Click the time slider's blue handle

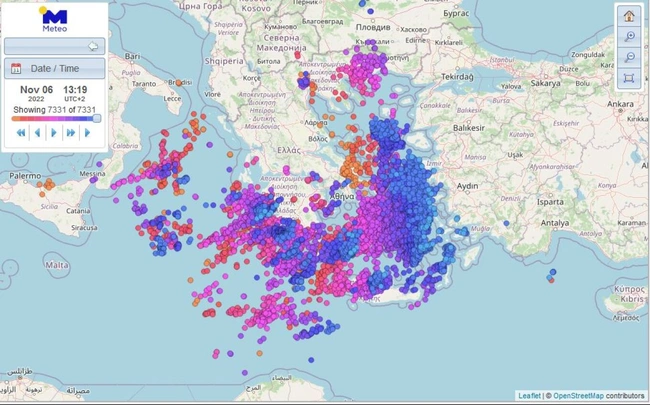click(97, 118)
